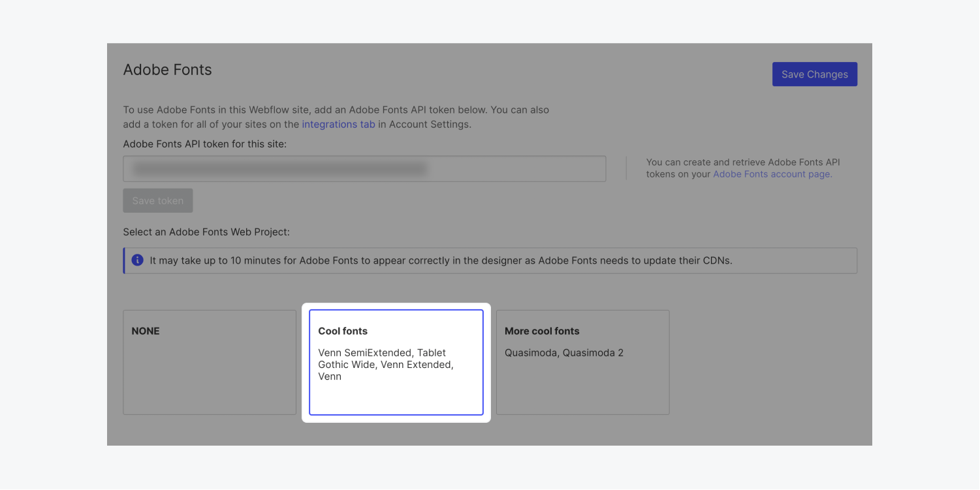Screen dimensions: 980x490
Task: Click the 'Venn SemiExtended, Tablet Gothic Wide' font list
Action: coord(386,365)
